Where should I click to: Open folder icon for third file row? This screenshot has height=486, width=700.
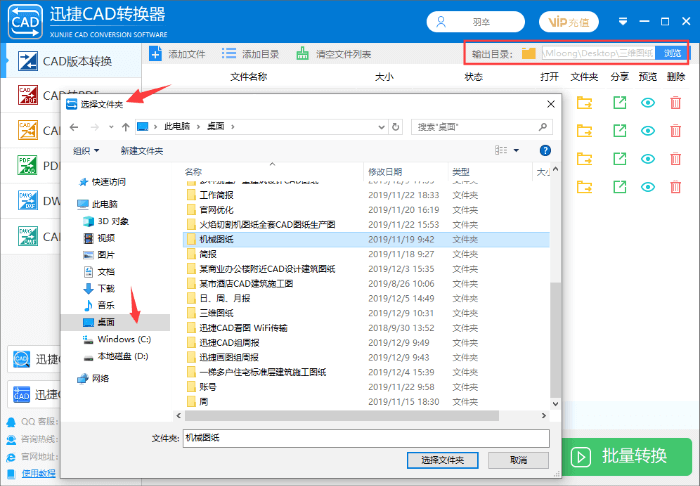[584, 159]
